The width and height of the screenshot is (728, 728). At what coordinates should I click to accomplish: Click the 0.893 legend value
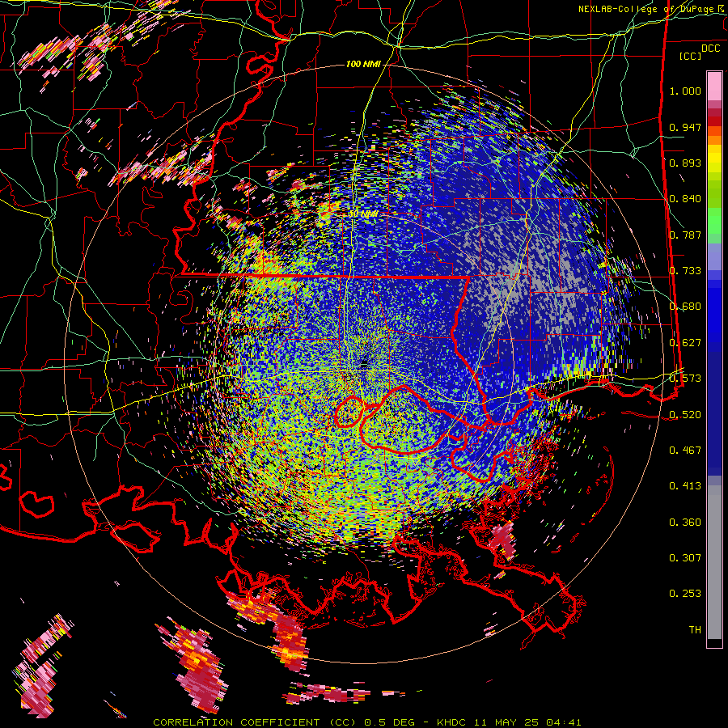(x=685, y=163)
